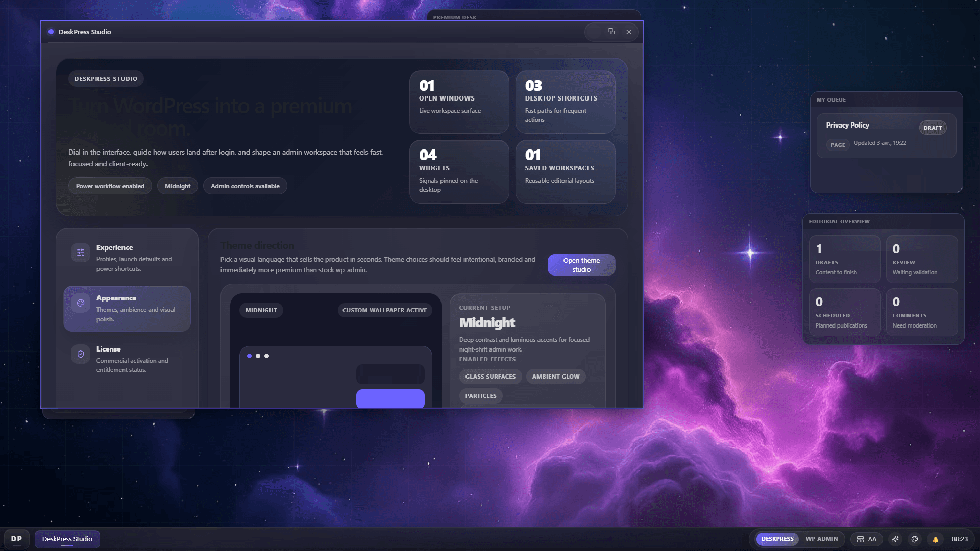Open the theme palette icon near the clock
Image resolution: width=980 pixels, height=551 pixels.
[915, 539]
